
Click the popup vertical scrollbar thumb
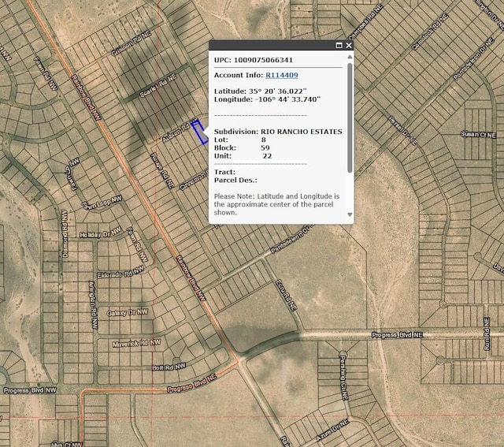point(350,117)
